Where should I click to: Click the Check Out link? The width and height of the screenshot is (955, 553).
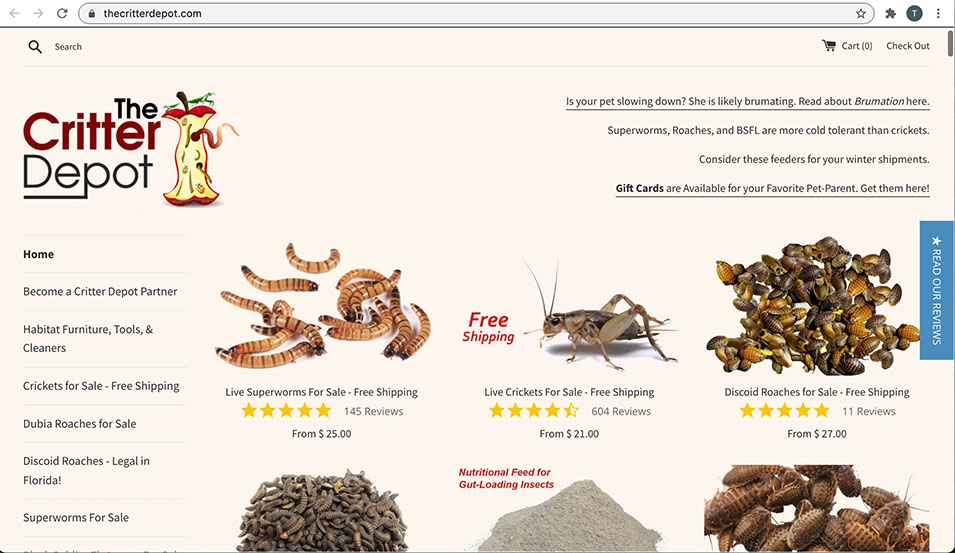(907, 46)
